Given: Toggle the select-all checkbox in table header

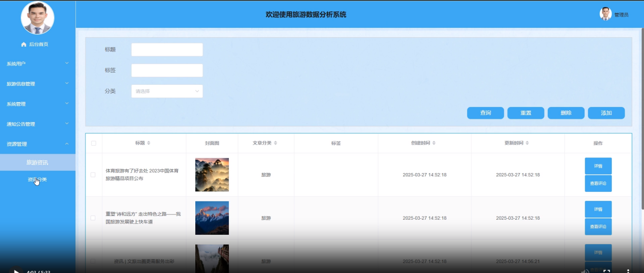Looking at the screenshot, I should (93, 143).
